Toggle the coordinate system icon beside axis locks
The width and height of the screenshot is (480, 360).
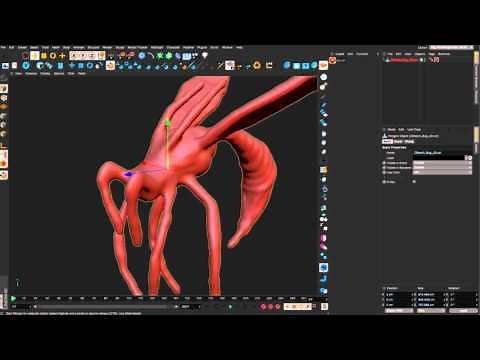101,56
